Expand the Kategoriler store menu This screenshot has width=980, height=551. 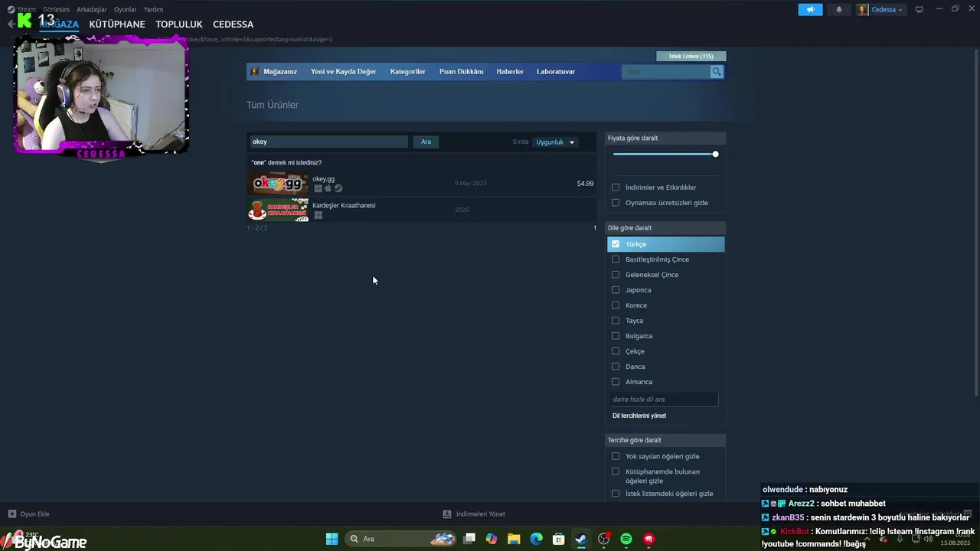(407, 72)
